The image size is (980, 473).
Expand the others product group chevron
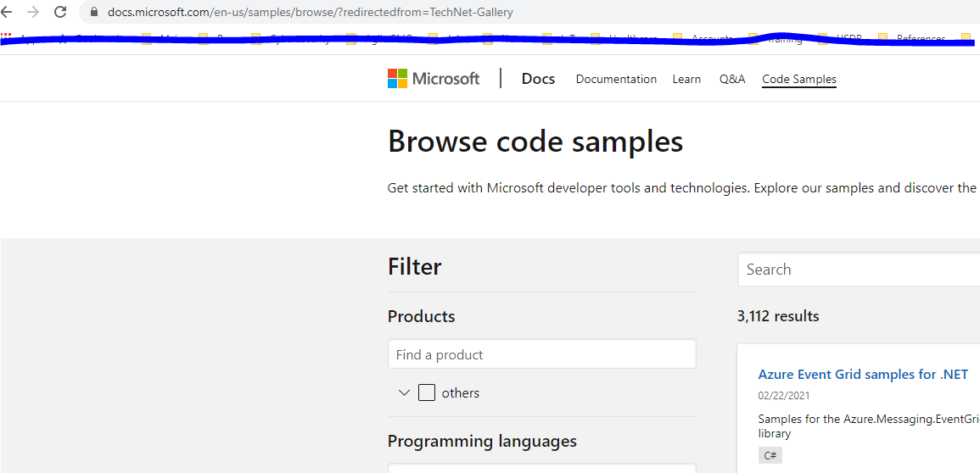coord(404,393)
